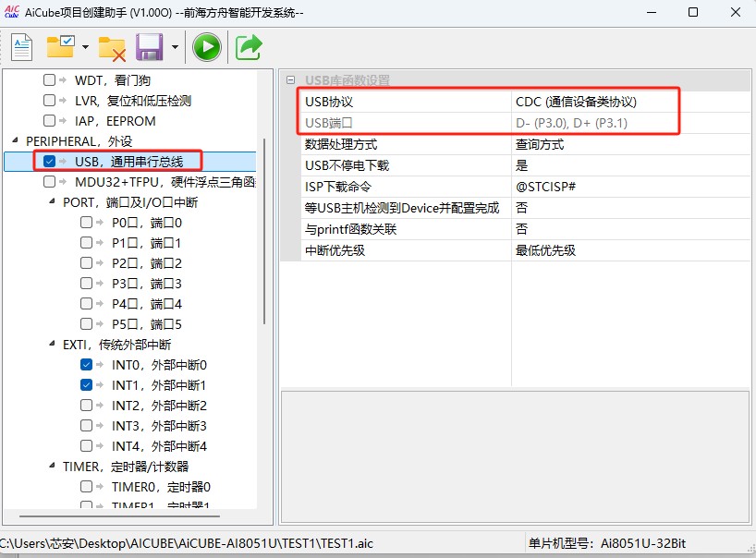Image resolution: width=756 pixels, height=558 pixels.
Task: Enable the LVR reset and low-voltage checkbox
Action: point(49,100)
